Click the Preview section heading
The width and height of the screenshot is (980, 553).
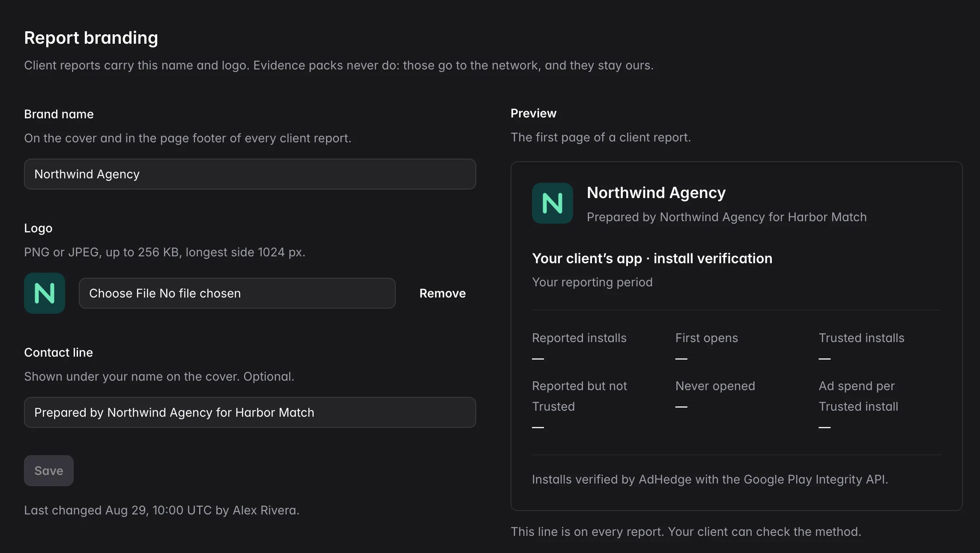point(534,113)
